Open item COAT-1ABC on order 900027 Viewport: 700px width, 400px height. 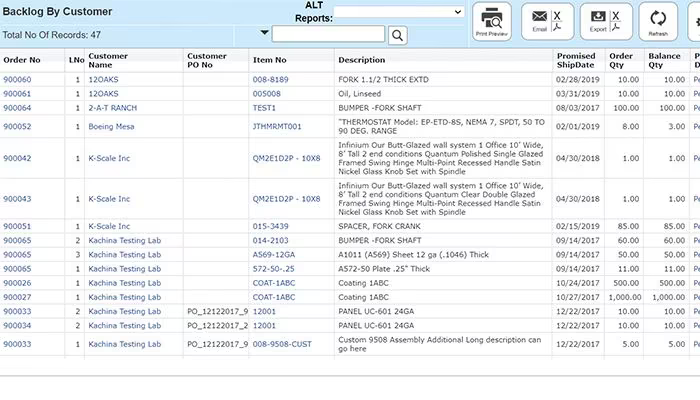274,297
